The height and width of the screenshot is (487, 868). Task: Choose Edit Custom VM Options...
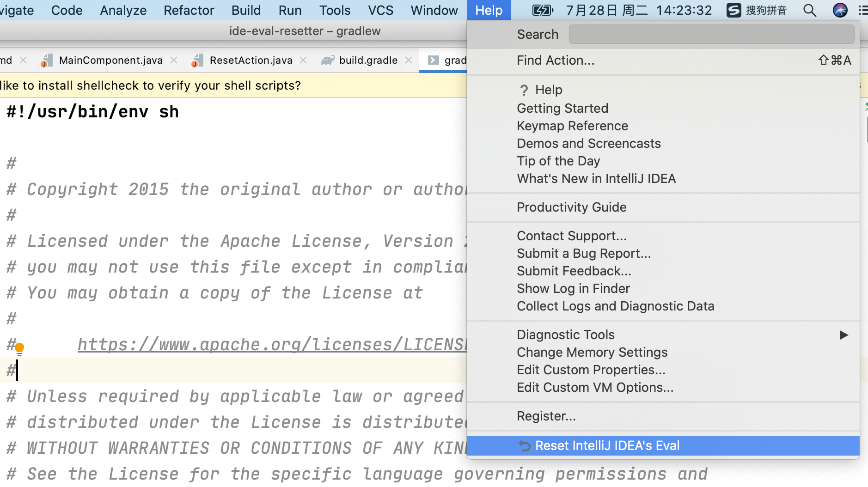pyautogui.click(x=663, y=387)
